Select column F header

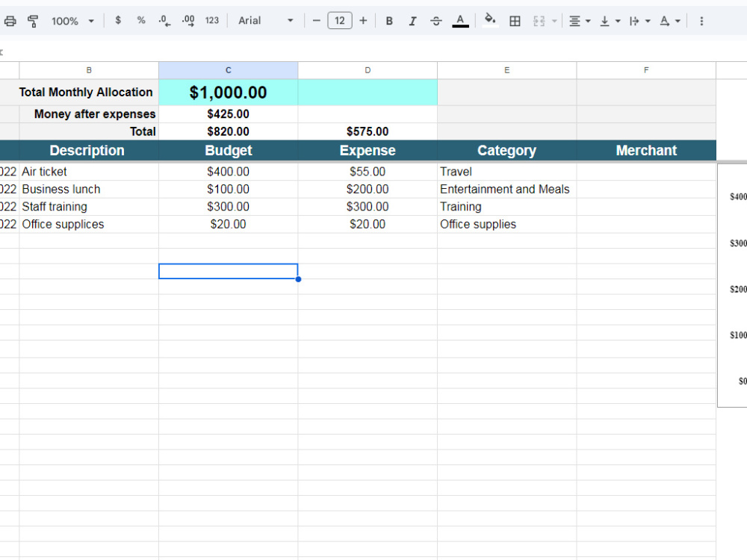tap(646, 70)
